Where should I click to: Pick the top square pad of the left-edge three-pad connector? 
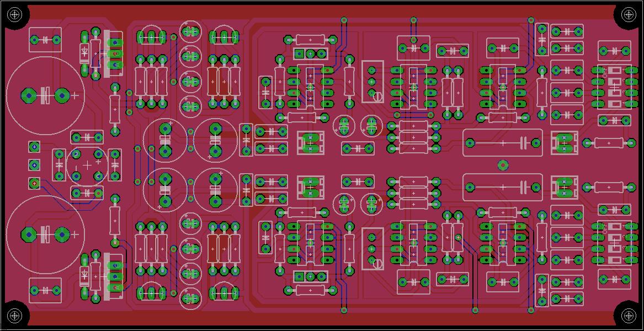(x=34, y=146)
